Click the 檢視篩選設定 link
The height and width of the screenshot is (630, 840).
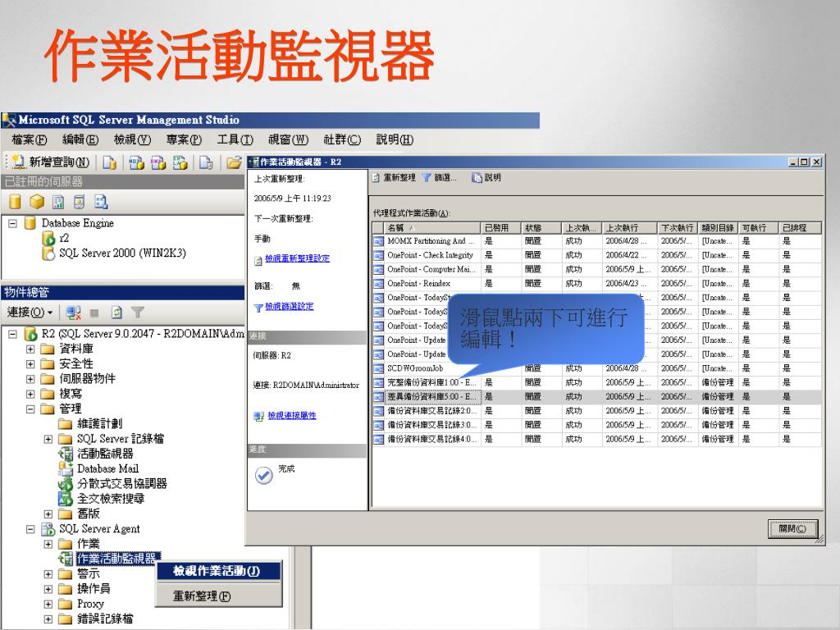coord(290,307)
